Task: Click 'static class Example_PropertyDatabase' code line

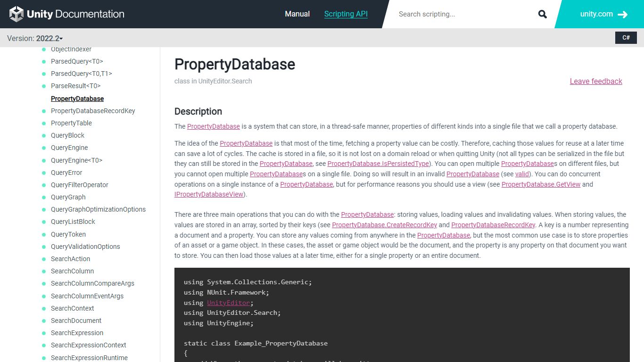Action: pyautogui.click(x=256, y=343)
